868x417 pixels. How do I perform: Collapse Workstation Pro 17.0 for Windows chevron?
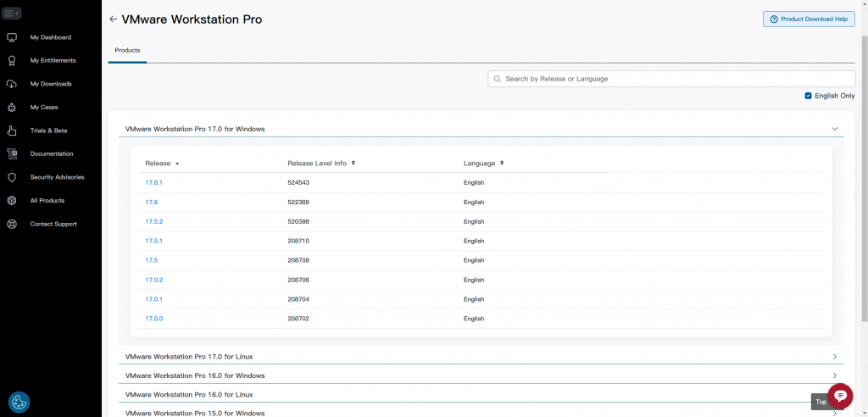pos(835,129)
